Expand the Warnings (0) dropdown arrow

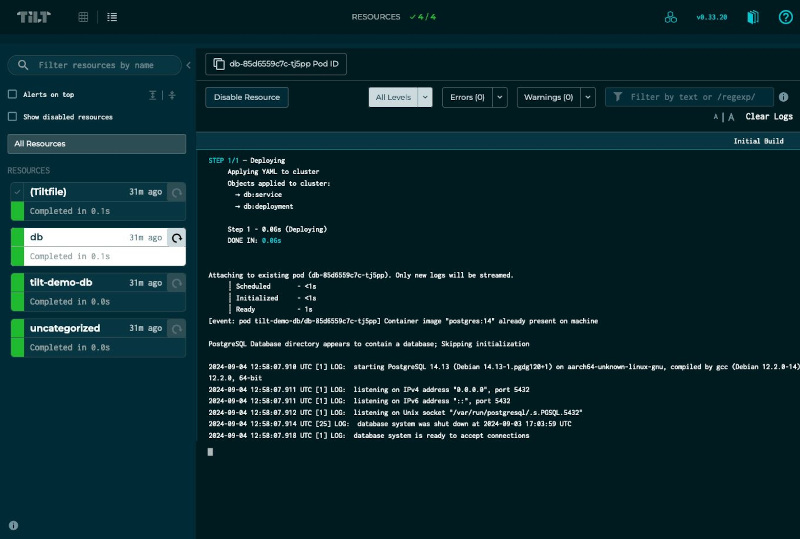[x=587, y=97]
